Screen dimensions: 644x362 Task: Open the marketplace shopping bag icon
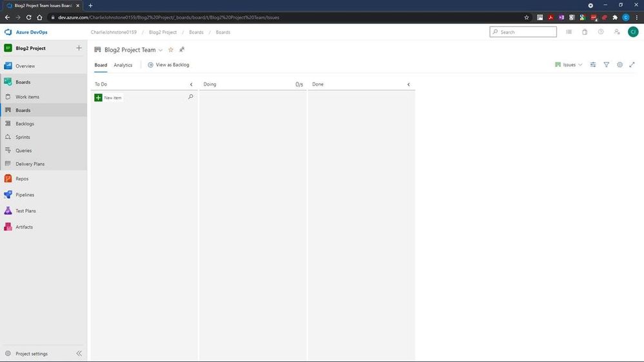point(585,32)
